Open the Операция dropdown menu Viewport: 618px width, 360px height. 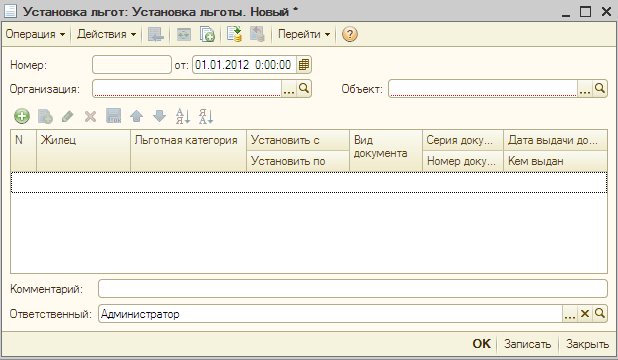click(x=35, y=34)
